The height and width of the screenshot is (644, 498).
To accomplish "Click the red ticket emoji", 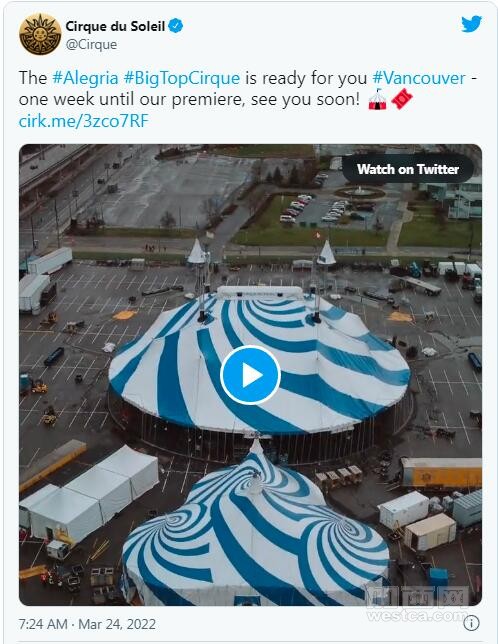I will (x=402, y=99).
